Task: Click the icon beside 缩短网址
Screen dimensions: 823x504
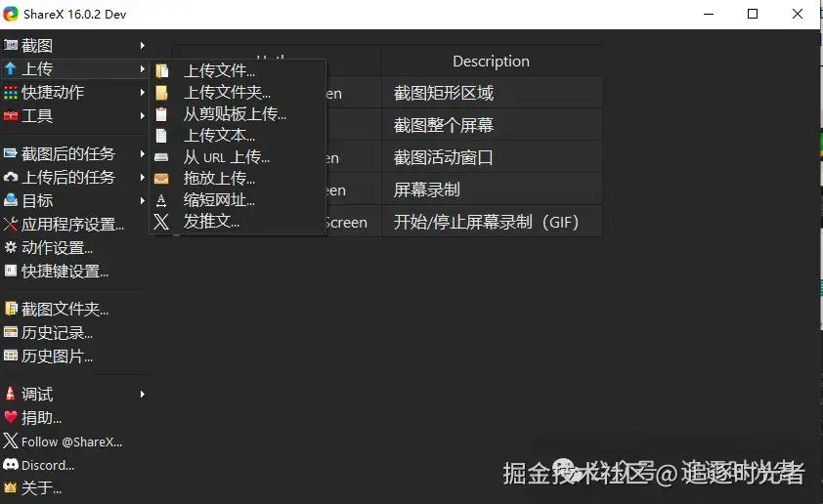Action: [161, 200]
